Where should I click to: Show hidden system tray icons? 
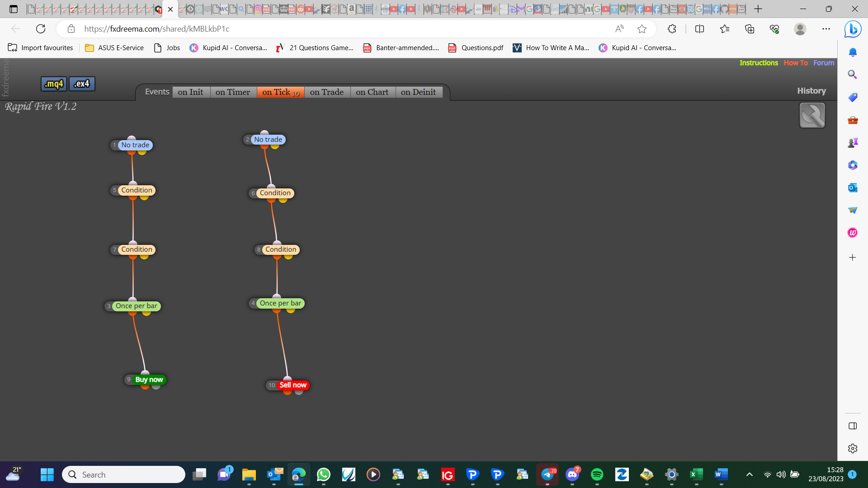pyautogui.click(x=749, y=474)
